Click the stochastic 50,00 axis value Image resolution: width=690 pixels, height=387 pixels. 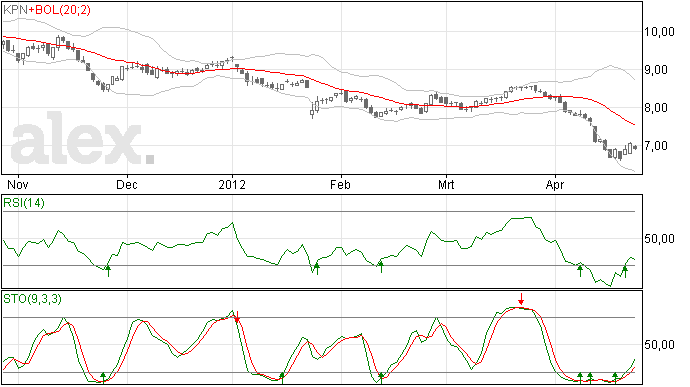(x=659, y=344)
